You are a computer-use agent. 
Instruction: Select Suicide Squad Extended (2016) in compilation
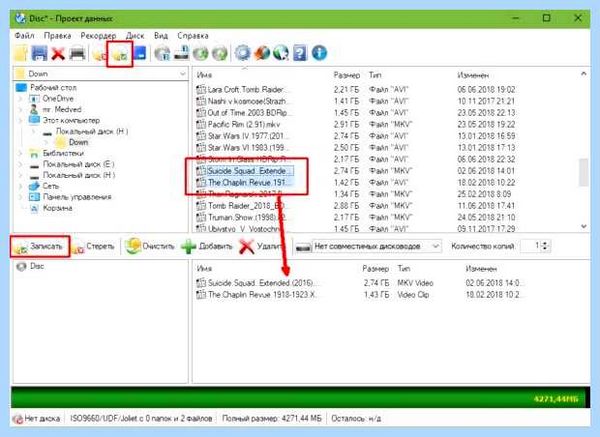tap(256, 283)
